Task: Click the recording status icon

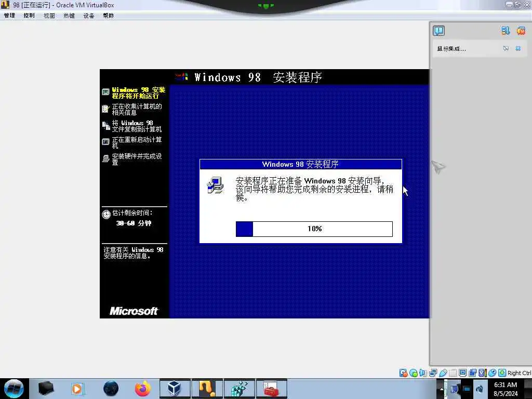Action: tap(472, 373)
